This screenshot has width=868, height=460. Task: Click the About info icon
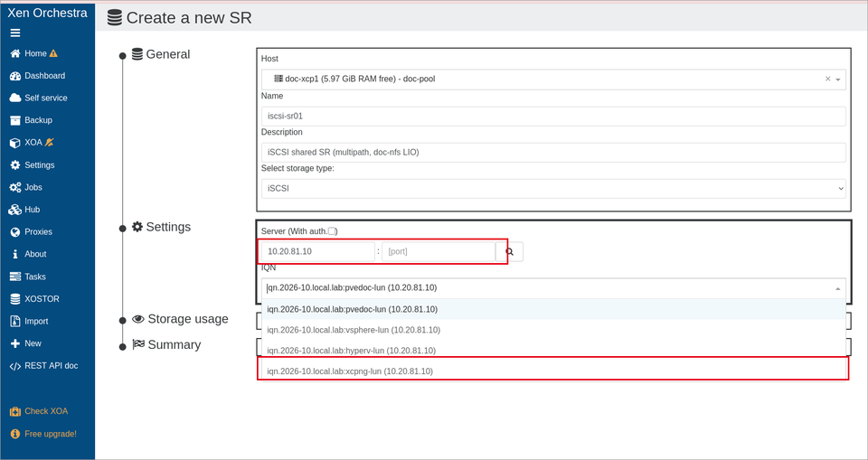click(15, 254)
